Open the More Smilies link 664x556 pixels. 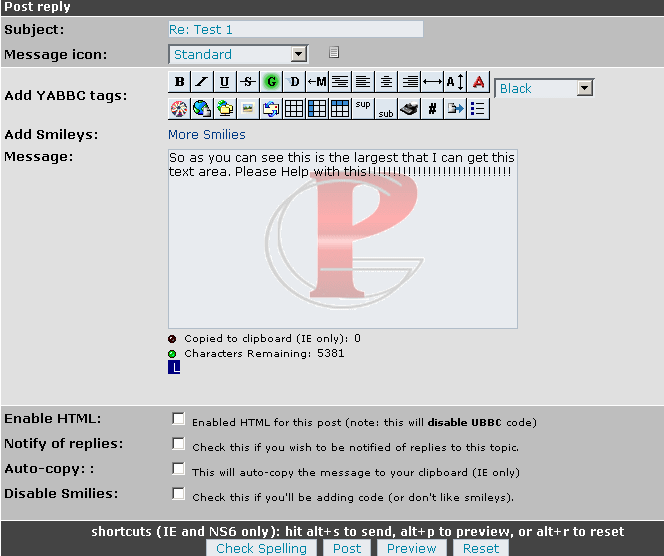click(207, 134)
